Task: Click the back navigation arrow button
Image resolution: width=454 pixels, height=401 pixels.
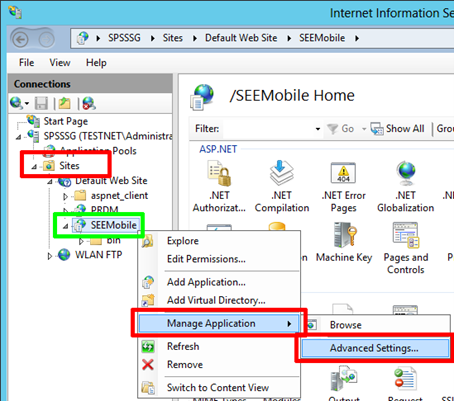Action: tap(20, 40)
